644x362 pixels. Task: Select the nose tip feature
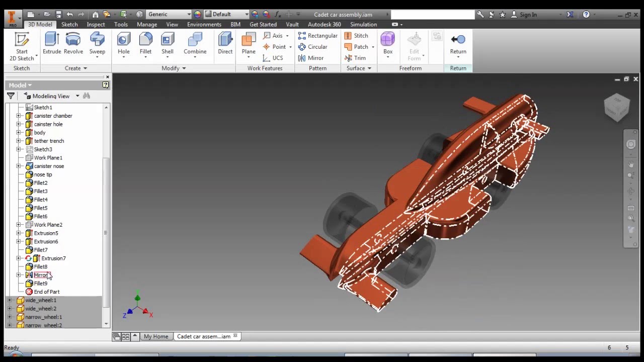(43, 174)
